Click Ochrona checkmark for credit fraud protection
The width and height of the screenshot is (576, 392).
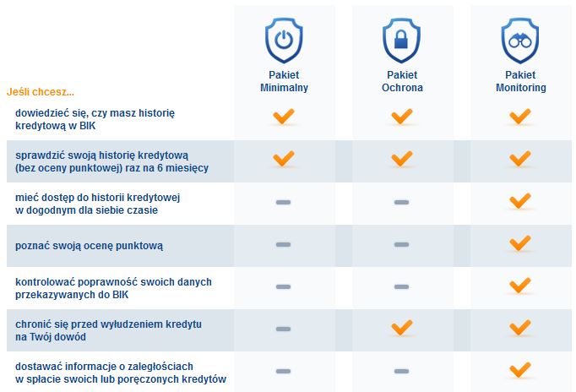(x=402, y=328)
